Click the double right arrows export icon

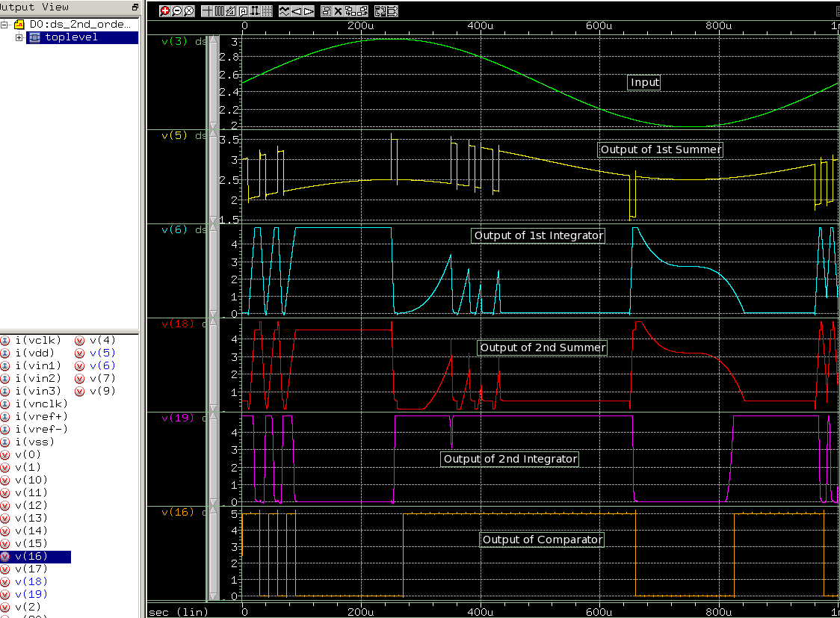pyautogui.click(x=392, y=11)
